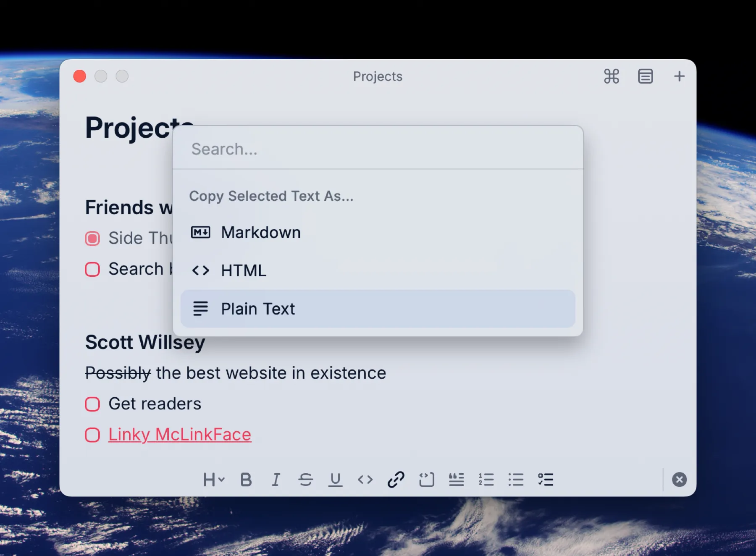Screen dimensions: 756x556
Task: Toggle bold formatting in the toolbar
Action: click(247, 479)
